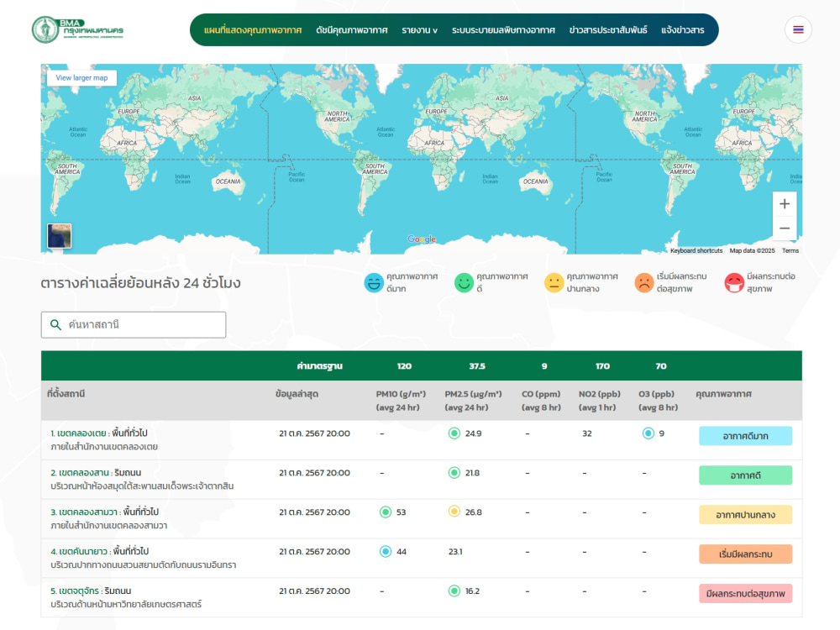Image resolution: width=840 pixels, height=630 pixels.
Task: Zoom out on the map
Action: 785,228
